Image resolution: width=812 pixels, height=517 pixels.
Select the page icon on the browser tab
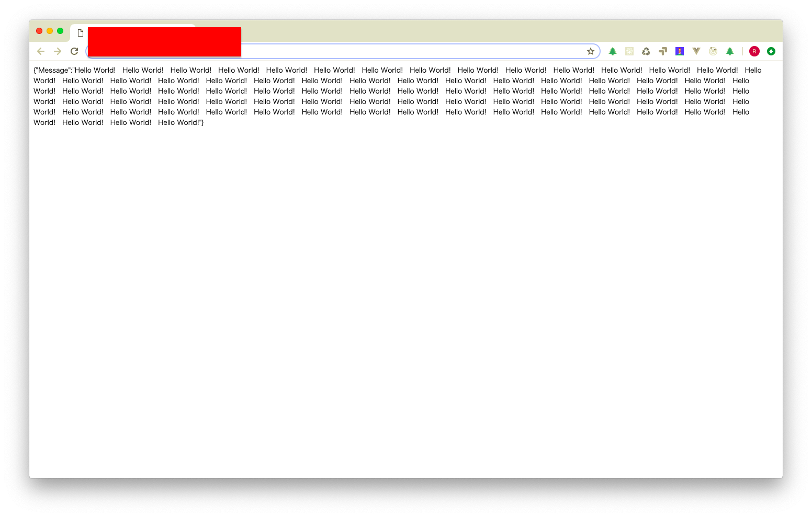coord(81,33)
